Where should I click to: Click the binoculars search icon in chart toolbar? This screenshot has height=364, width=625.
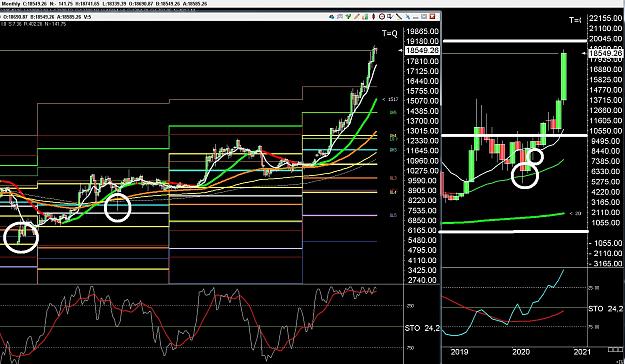click(x=332, y=17)
